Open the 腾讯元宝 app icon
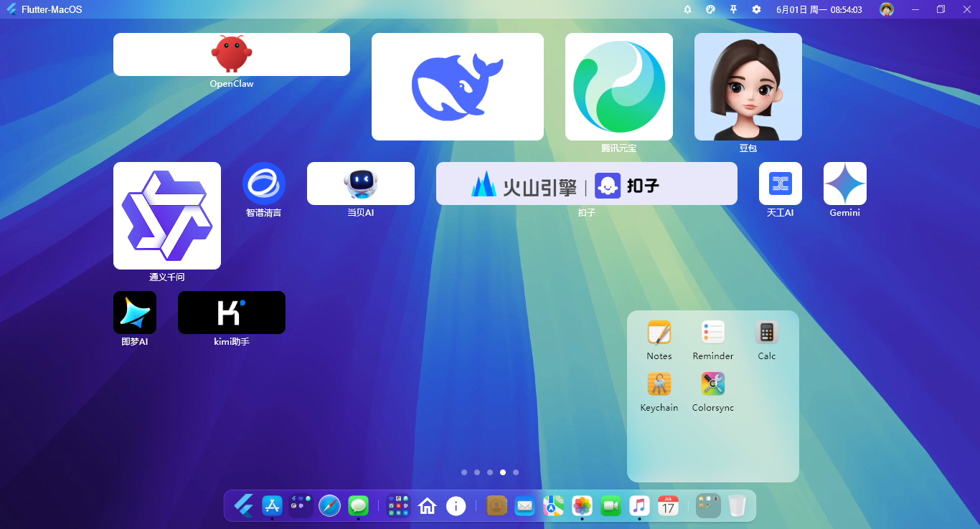 coord(619,87)
